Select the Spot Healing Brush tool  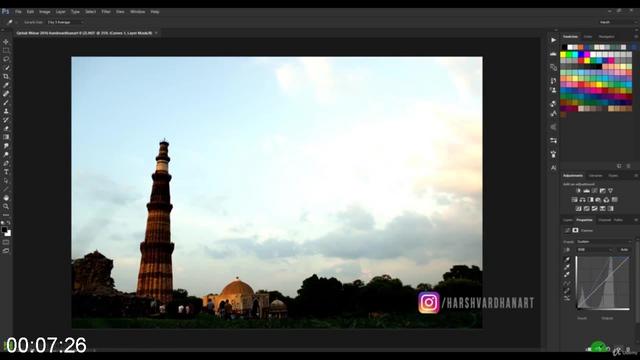pos(6,94)
